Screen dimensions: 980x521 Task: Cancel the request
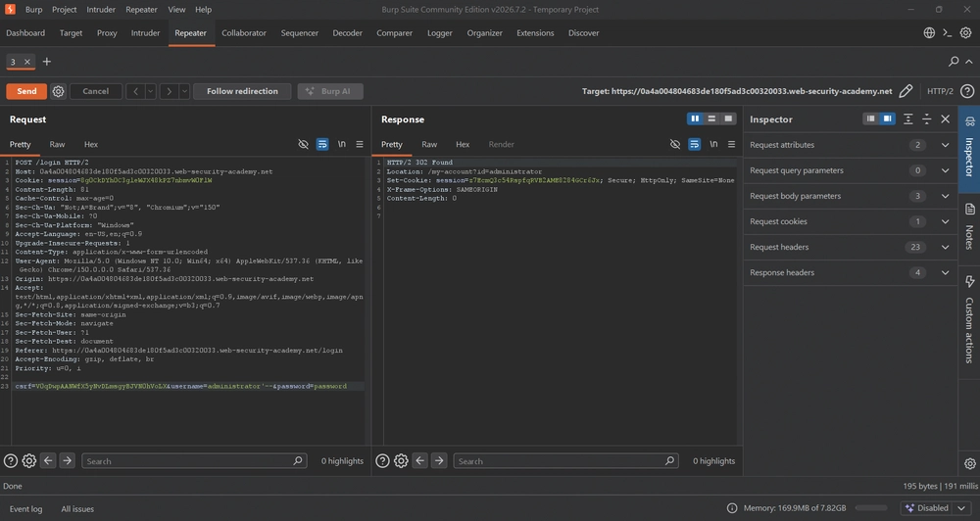tap(96, 91)
